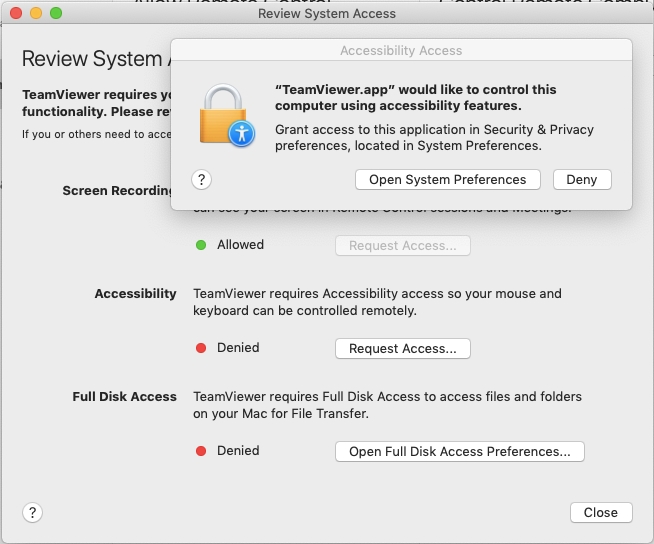654x544 pixels.
Task: Select the Full Disk Access section label
Action: point(124,397)
